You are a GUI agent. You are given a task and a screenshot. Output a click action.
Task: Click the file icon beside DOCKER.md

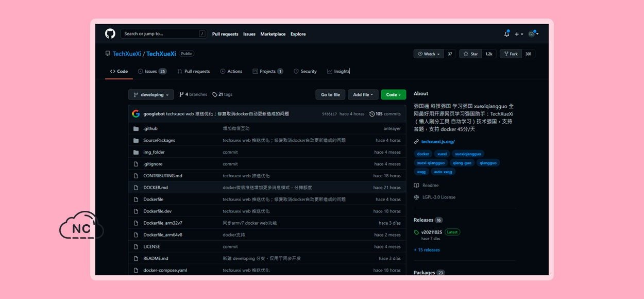(x=136, y=188)
